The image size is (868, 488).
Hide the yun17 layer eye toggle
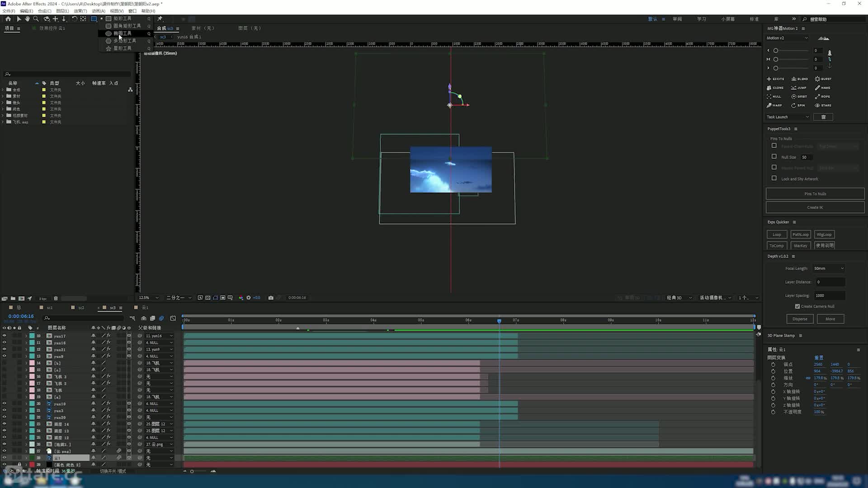5,336
